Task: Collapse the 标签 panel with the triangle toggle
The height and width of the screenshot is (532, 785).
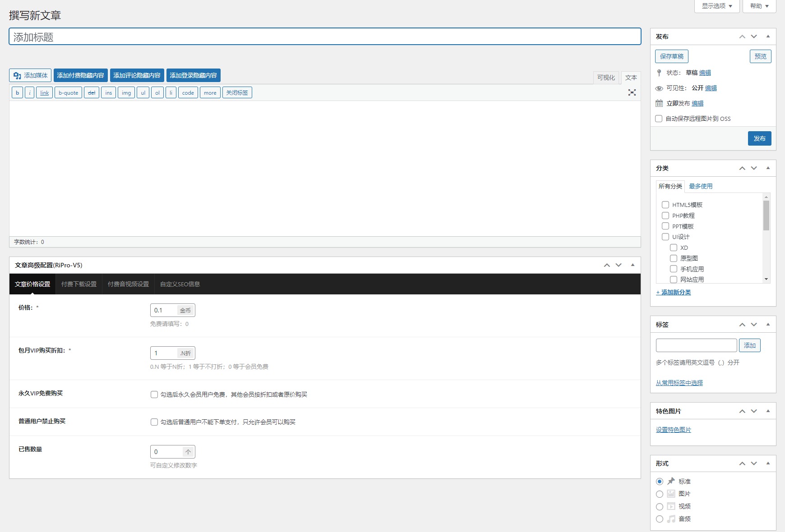Action: pyautogui.click(x=768, y=325)
